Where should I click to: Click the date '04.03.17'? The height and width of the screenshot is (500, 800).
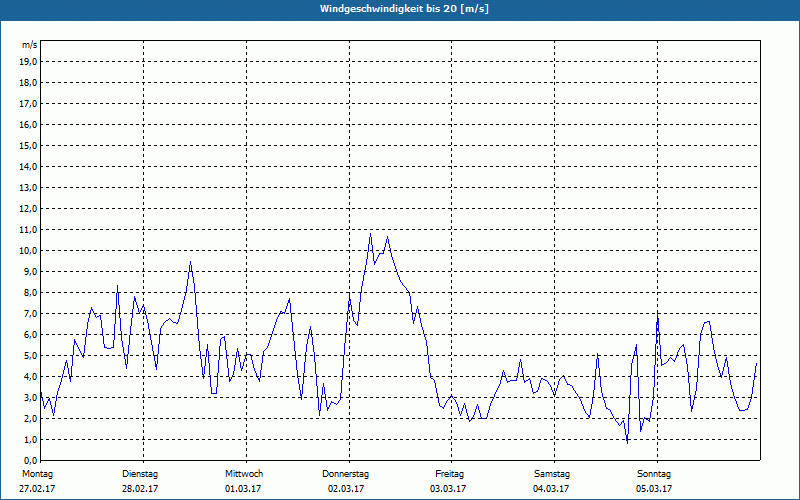coord(551,489)
